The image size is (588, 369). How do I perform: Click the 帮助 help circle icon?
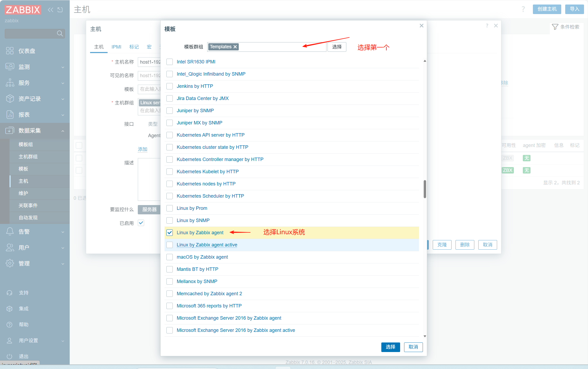click(10, 324)
